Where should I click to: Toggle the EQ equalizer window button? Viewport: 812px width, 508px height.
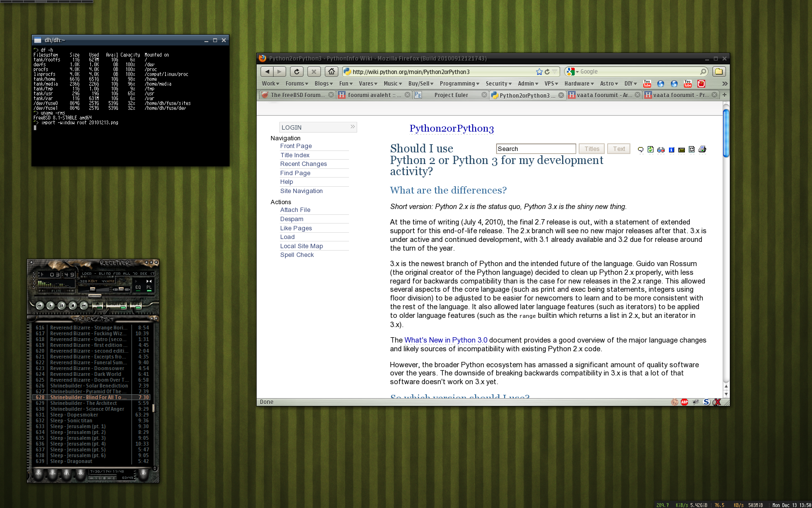click(138, 287)
